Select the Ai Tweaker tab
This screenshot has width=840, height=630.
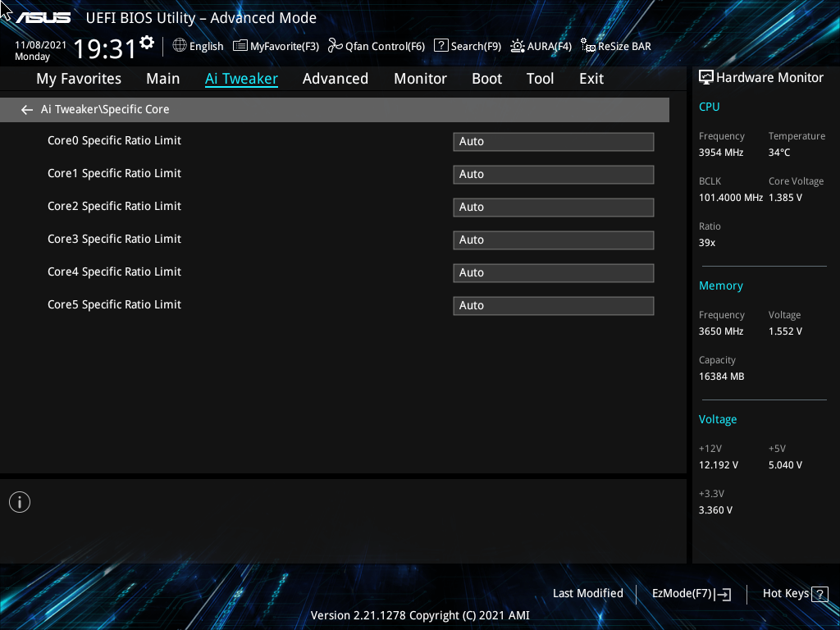click(241, 79)
